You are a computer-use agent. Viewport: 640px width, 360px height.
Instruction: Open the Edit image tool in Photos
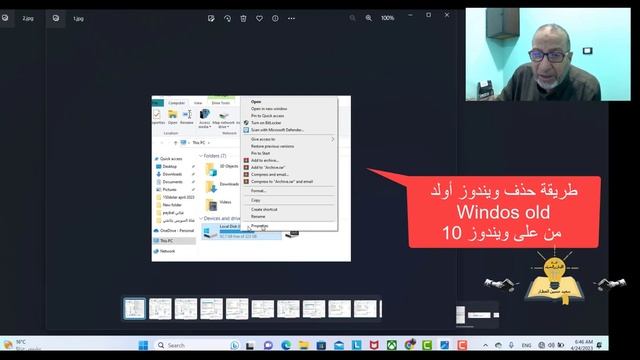point(211,18)
